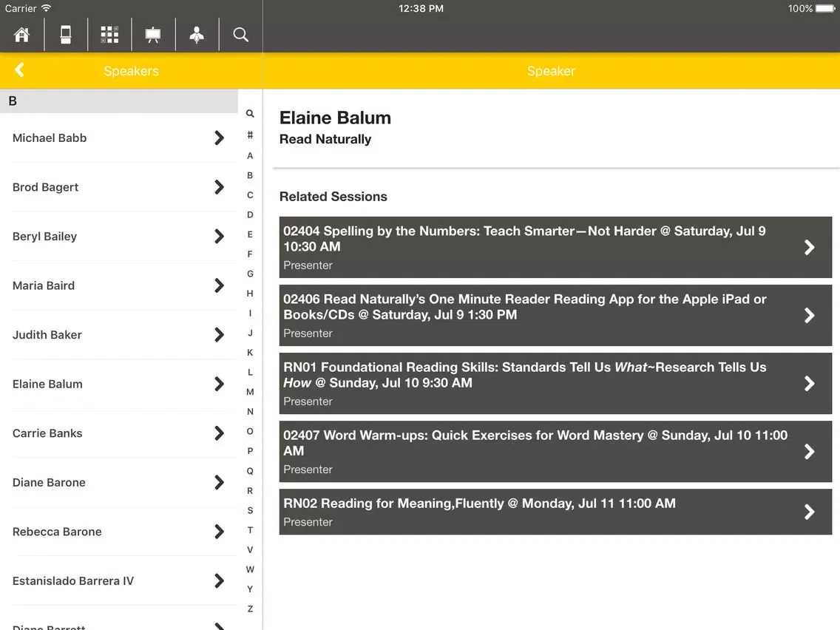Viewport: 840px width, 630px height.
Task: Select the Read Naturally organization text
Action: [325, 139]
